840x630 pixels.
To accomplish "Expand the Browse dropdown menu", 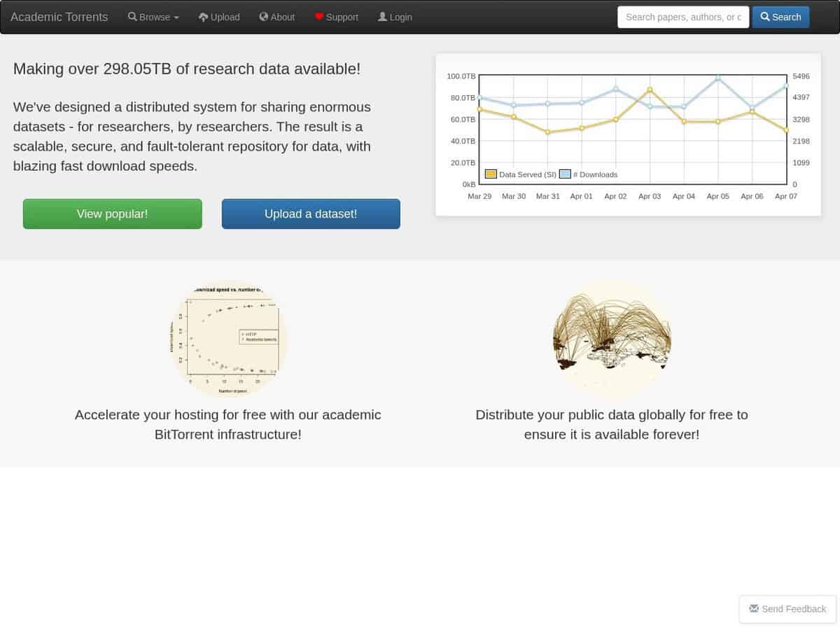I will [x=153, y=17].
